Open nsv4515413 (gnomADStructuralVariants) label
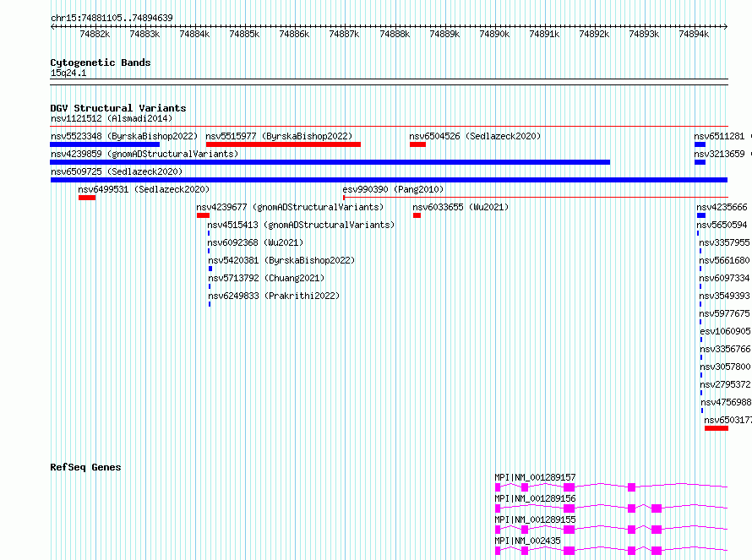The image size is (752, 560). pos(301,225)
